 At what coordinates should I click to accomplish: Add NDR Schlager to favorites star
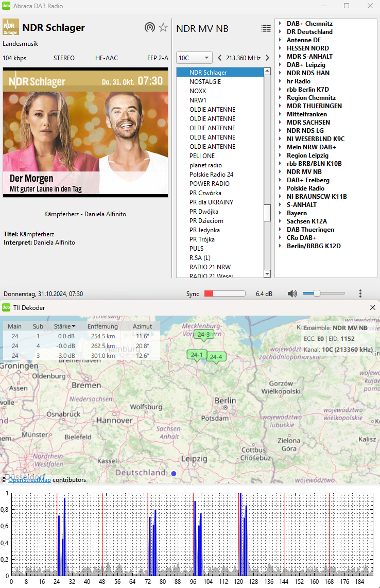pos(163,27)
